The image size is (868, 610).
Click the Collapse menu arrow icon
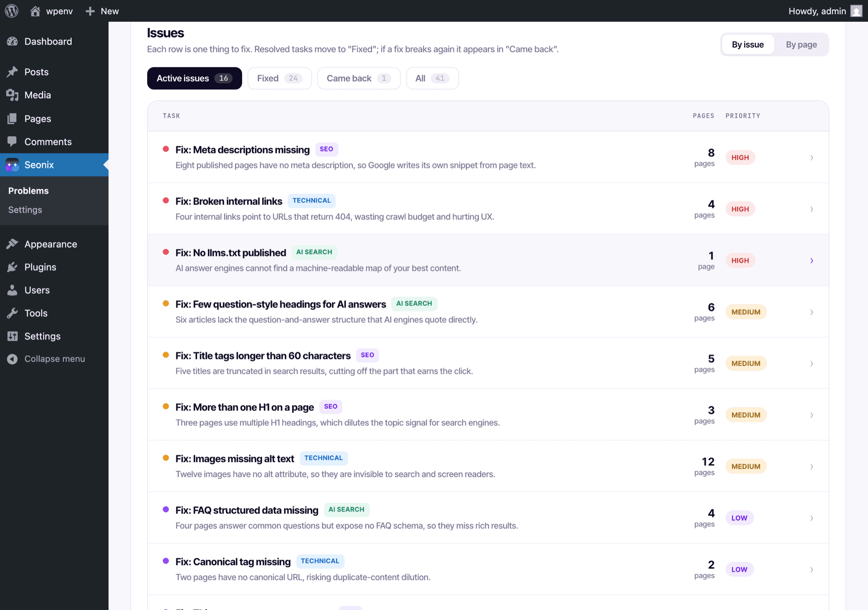point(13,359)
